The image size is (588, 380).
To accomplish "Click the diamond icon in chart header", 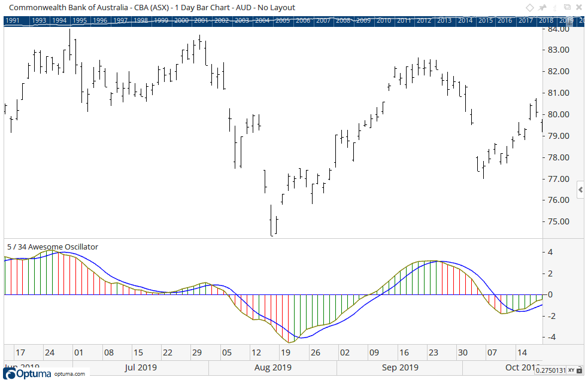I will point(529,8).
